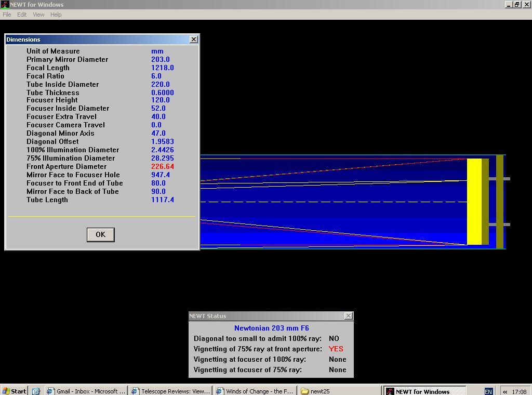Select Focuser Inside Diameter value 52.0
The width and height of the screenshot is (532, 395).
click(158, 108)
